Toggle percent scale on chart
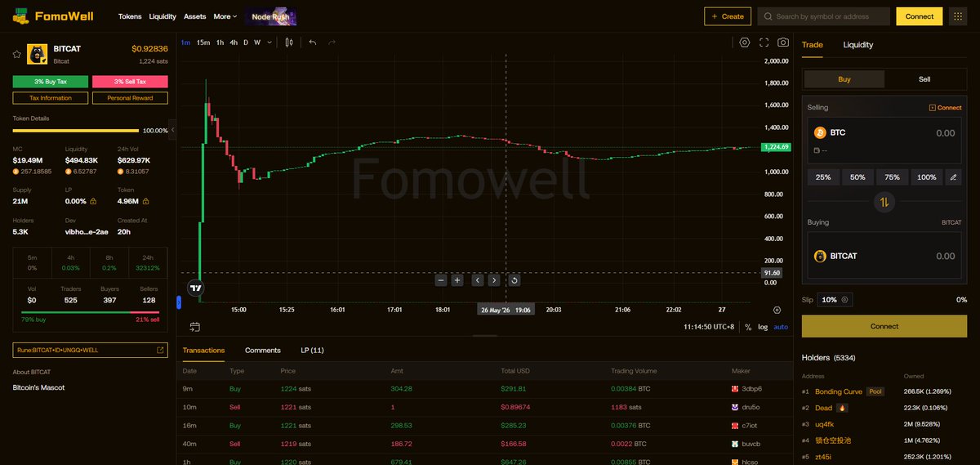This screenshot has width=980, height=465. (x=747, y=327)
